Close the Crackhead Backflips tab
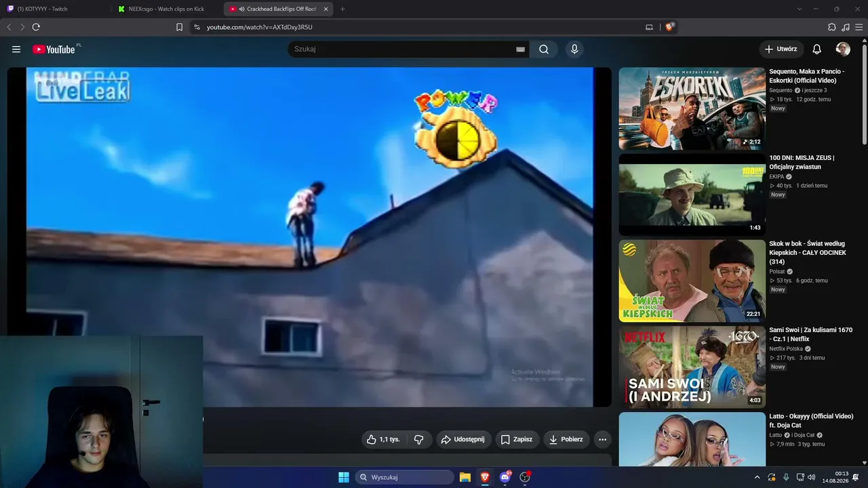This screenshot has height=488, width=868. (325, 9)
